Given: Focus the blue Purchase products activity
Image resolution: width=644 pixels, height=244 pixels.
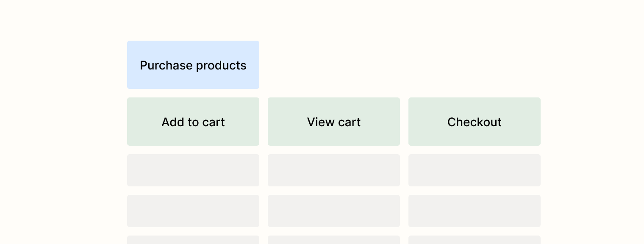Looking at the screenshot, I should pyautogui.click(x=193, y=65).
